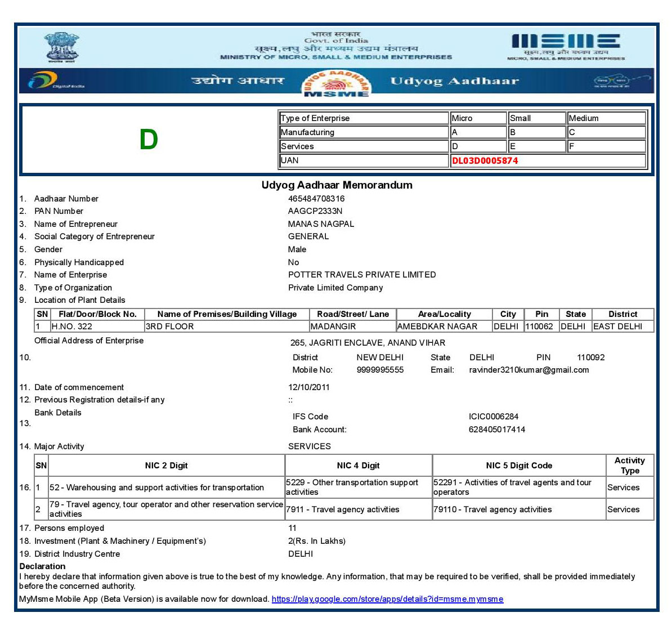Click Ministry of Micro, Small & Medium Enterprises text
Screen dimensions: 672x635
[336, 57]
